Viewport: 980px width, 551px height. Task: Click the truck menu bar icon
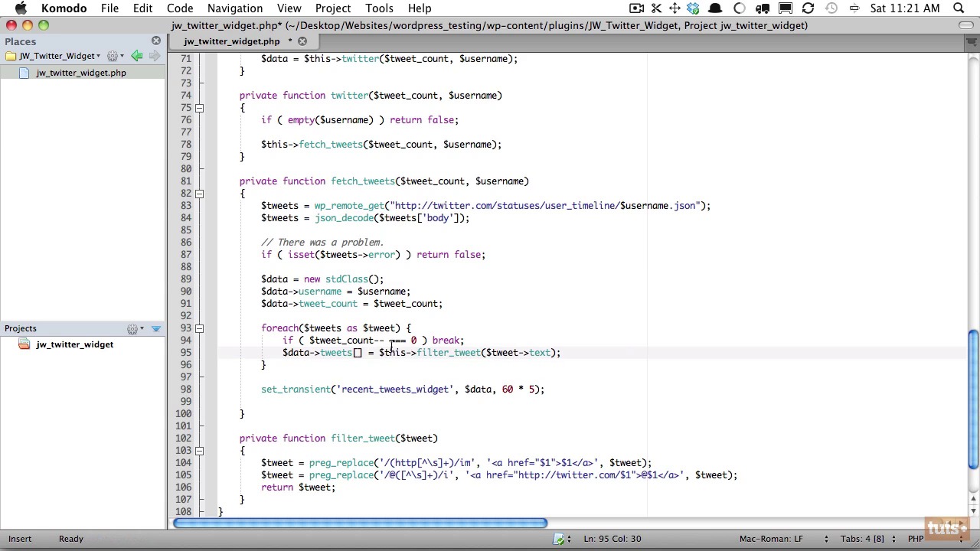click(763, 8)
